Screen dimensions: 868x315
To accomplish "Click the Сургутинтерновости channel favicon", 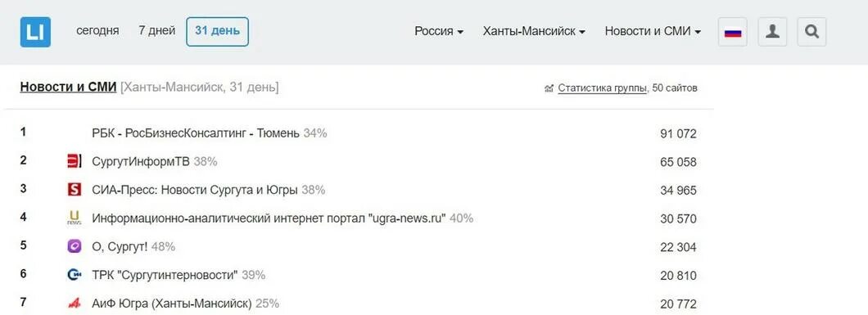I will [75, 275].
